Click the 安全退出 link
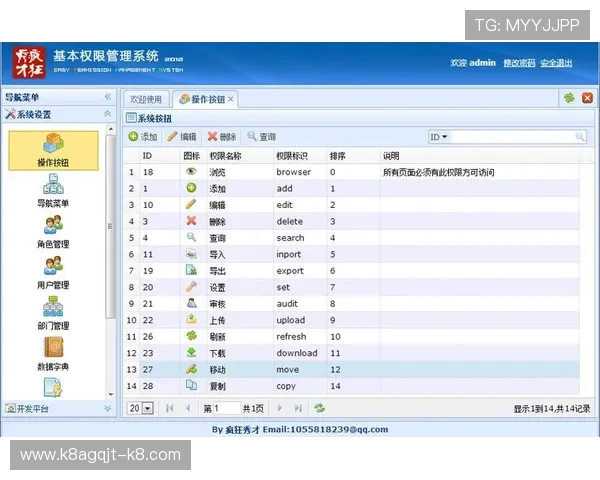 click(556, 63)
